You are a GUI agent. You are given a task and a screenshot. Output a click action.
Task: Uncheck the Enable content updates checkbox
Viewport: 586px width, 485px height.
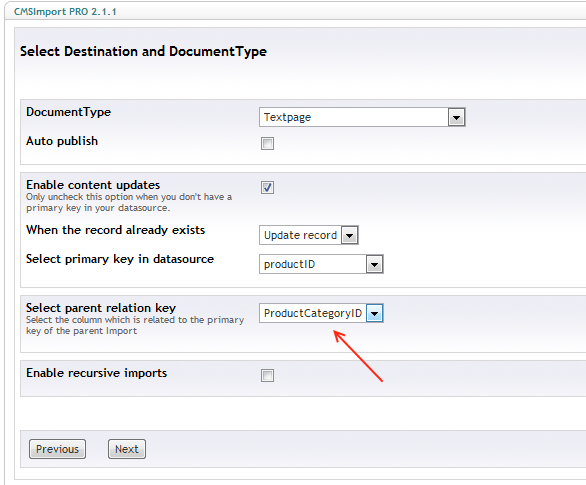(267, 187)
